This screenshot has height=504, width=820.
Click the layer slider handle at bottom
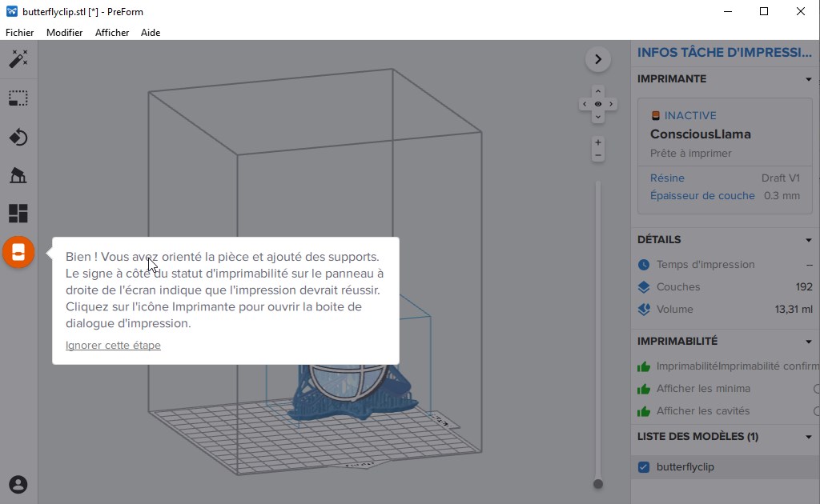pos(598,484)
